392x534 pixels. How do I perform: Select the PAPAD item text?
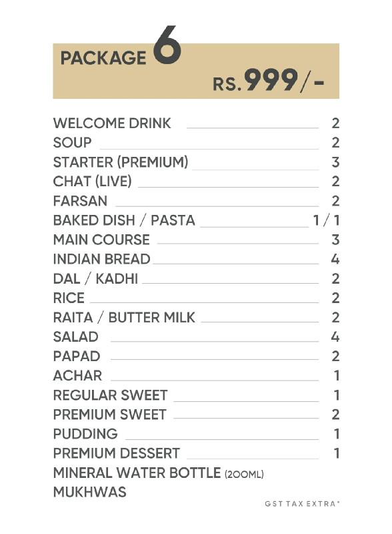tap(77, 356)
